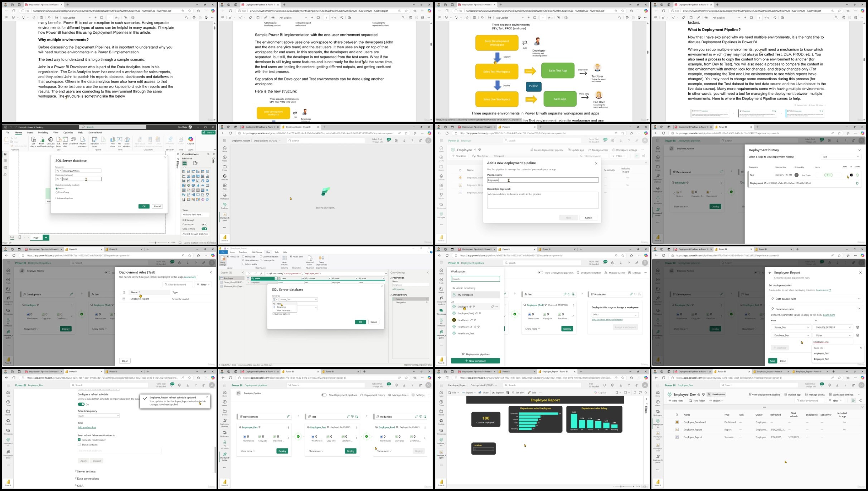
Task: Choose the Python (Py) visual in Visualizations pane
Action: [184, 195]
